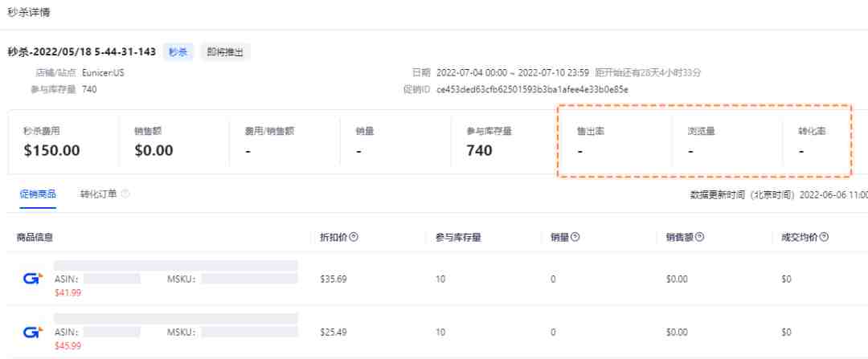Click the promotion ID string ce453ded…
Screen dimensions: 868x359
pyautogui.click(x=532, y=89)
